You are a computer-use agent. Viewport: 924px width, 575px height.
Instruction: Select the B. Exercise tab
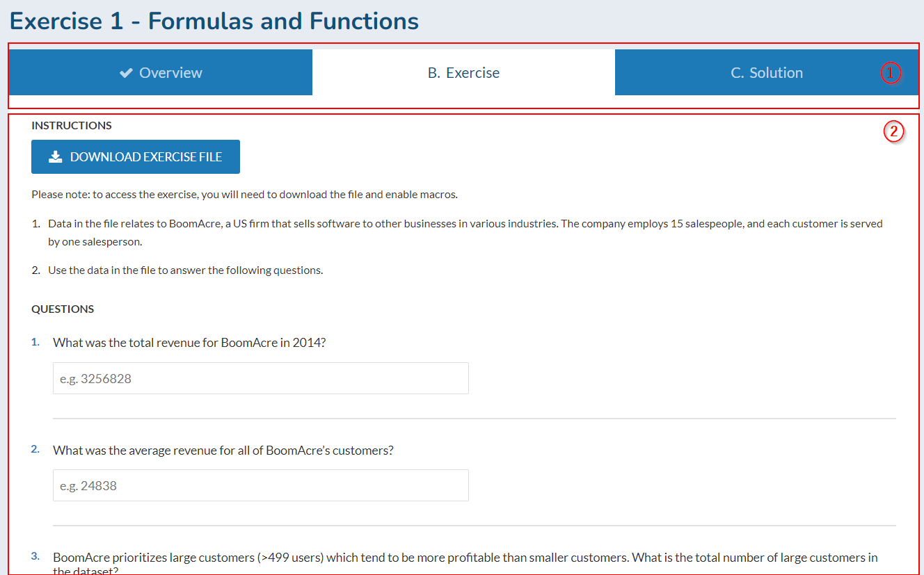[463, 73]
